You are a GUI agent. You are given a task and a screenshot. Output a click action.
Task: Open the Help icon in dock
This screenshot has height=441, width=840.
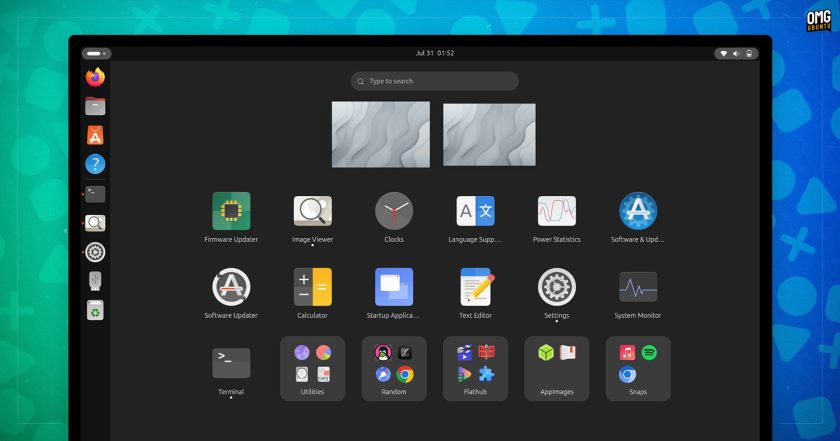95,164
